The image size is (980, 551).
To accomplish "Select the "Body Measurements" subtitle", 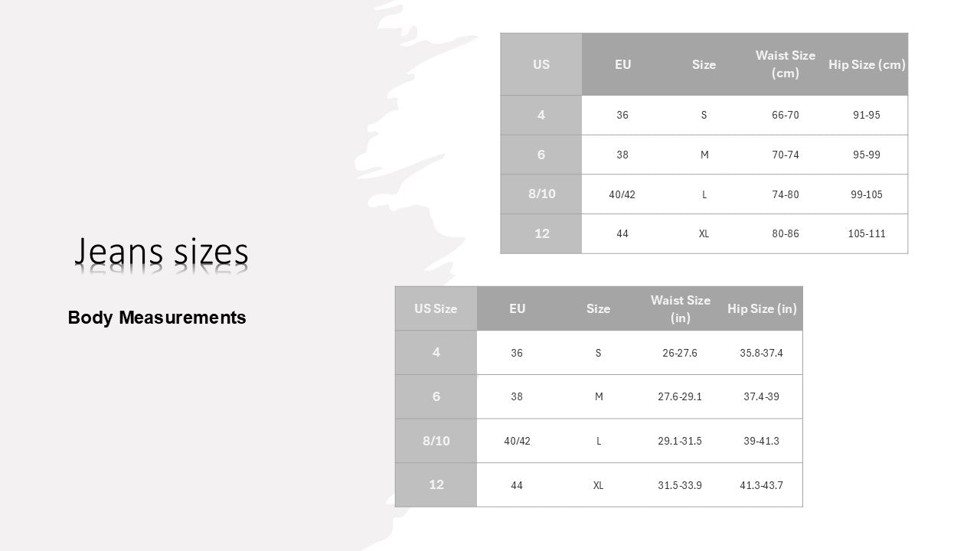I will 157,318.
